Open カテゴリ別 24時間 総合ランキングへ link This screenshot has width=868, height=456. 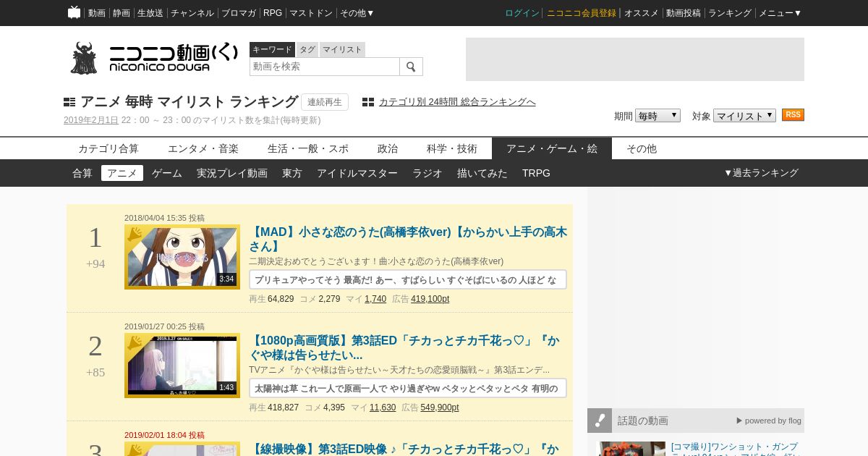point(457,102)
